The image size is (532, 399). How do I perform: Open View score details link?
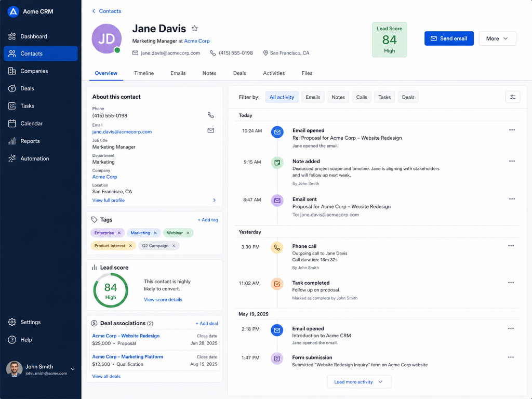click(163, 300)
